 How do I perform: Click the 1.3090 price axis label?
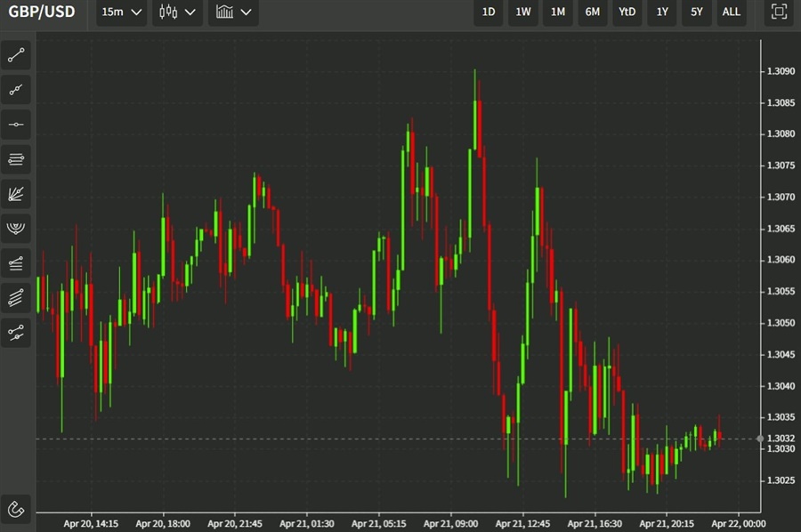tap(781, 71)
